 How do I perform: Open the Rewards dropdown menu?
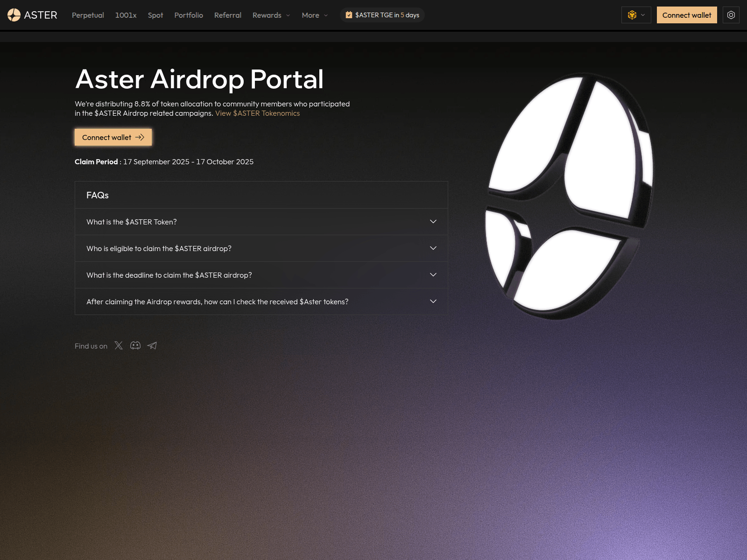[271, 15]
